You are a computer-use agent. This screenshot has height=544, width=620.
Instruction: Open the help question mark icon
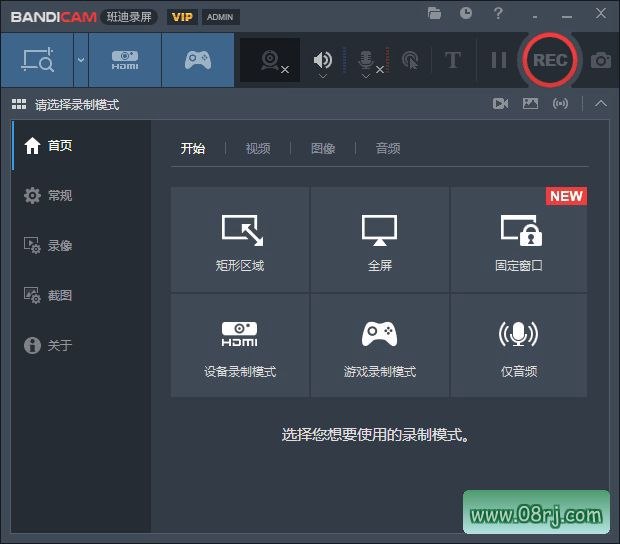(498, 13)
